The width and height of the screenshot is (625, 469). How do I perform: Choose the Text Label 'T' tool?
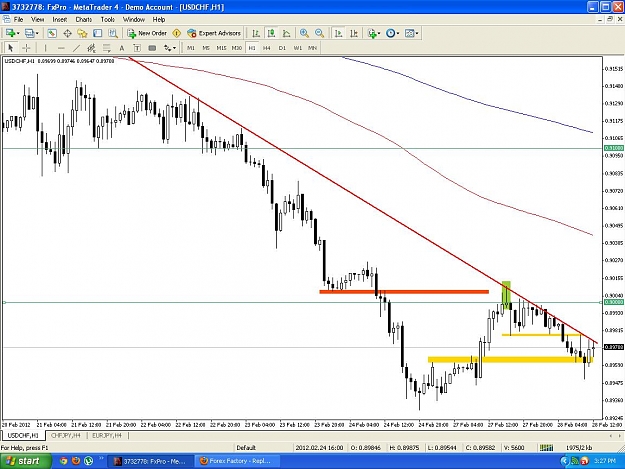click(x=137, y=48)
